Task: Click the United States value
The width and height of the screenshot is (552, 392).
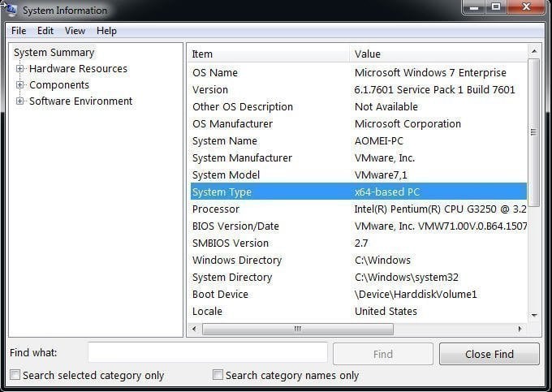Action: coord(386,311)
